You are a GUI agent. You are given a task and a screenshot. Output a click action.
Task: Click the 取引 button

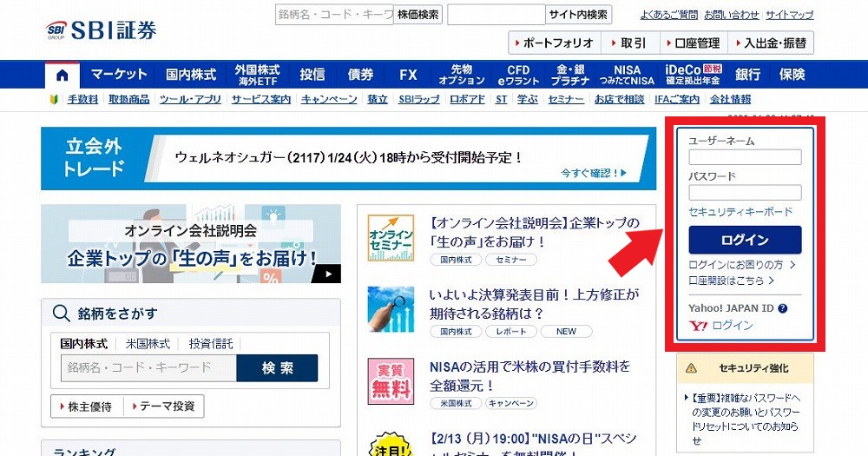(x=630, y=43)
